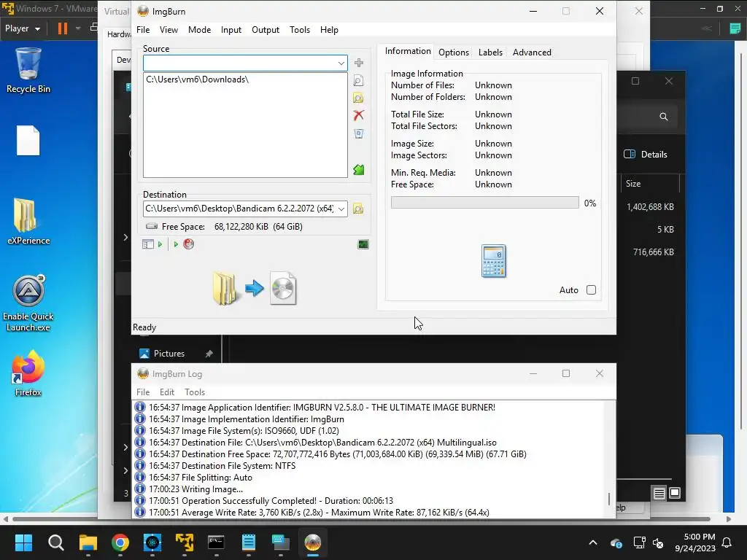This screenshot has height=560, width=747.
Task: Click the green monitor log window icon
Action: [363, 244]
